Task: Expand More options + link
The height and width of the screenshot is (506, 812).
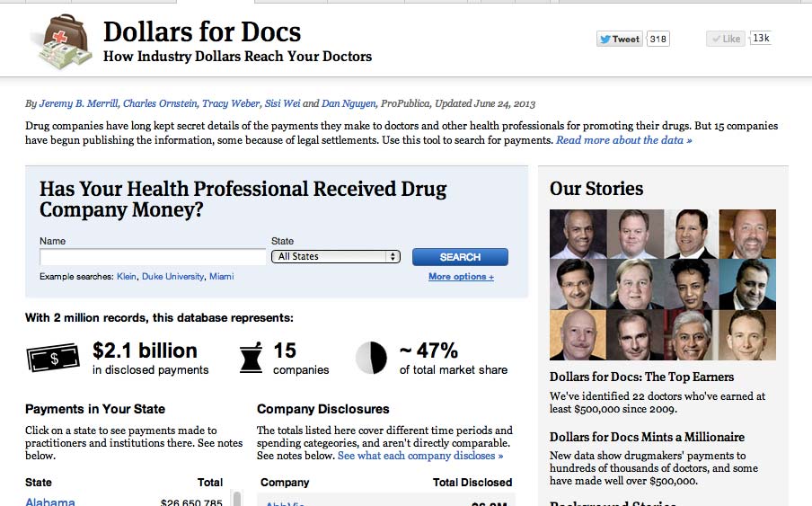Action: coord(461,277)
